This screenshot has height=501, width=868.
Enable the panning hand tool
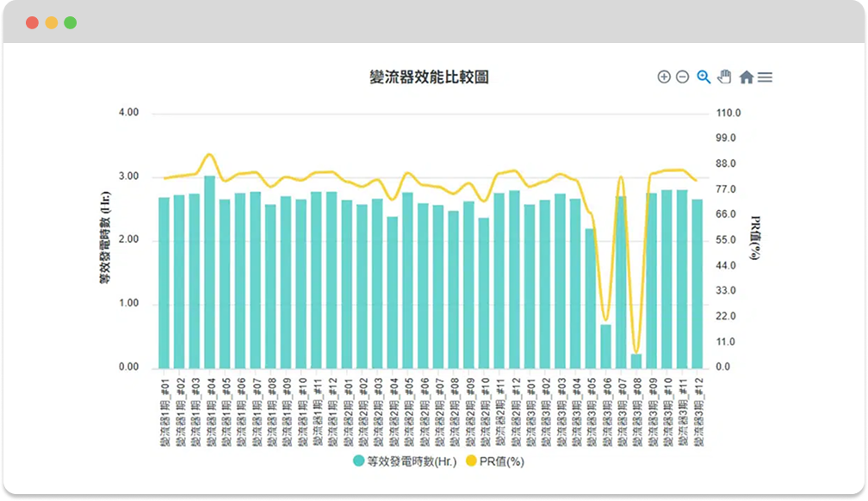pyautogui.click(x=724, y=77)
